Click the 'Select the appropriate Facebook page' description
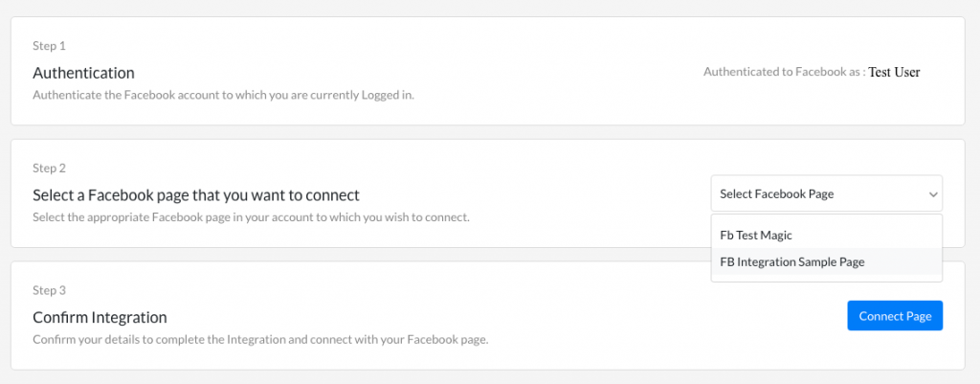 [251, 217]
